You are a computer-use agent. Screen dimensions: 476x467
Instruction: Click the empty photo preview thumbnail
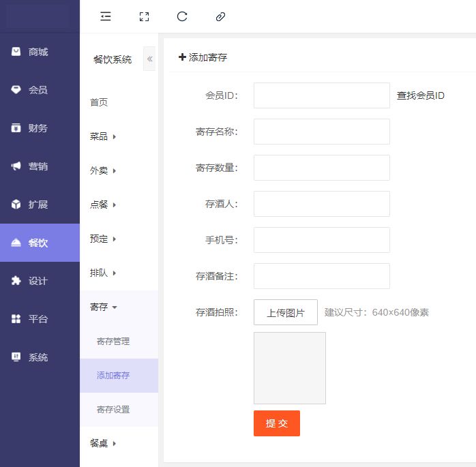coord(289,368)
